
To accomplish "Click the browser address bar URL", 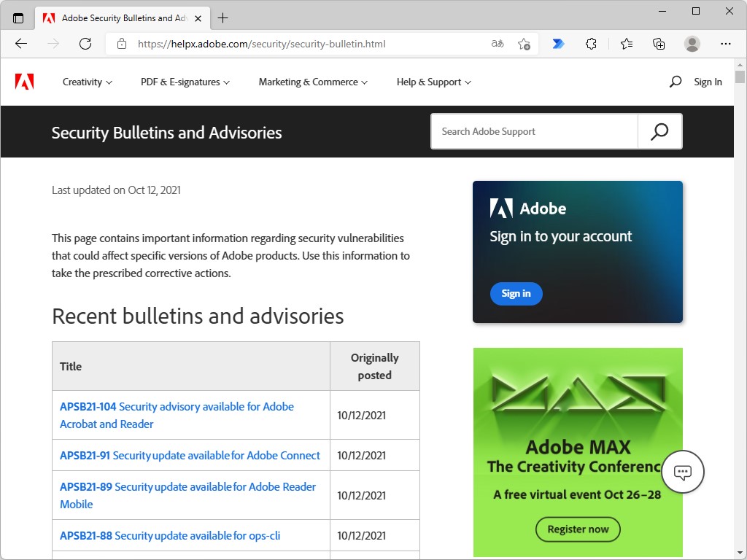I will (x=262, y=44).
